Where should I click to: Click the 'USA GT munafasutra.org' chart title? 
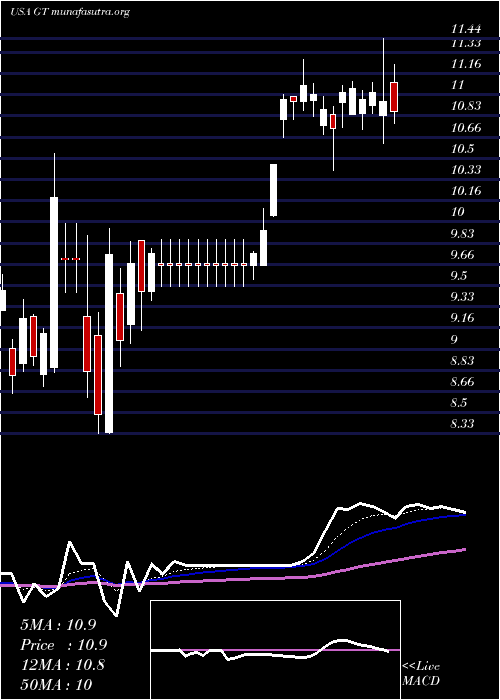pos(69,12)
